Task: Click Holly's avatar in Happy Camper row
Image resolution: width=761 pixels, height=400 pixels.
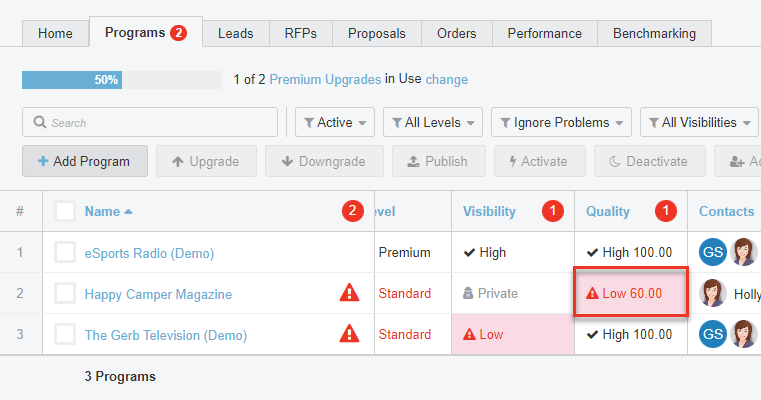Action: tap(714, 293)
